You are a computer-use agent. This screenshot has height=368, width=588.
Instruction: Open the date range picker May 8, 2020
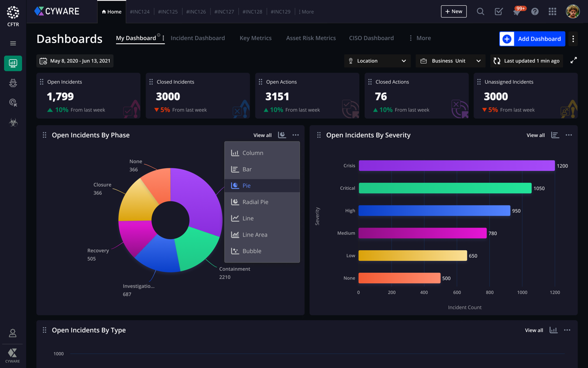(x=75, y=61)
